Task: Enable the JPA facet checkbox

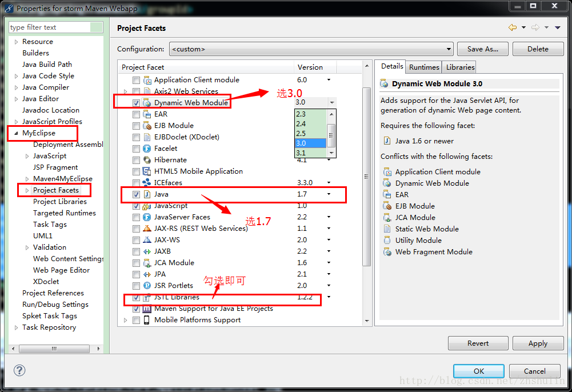Action: [136, 274]
